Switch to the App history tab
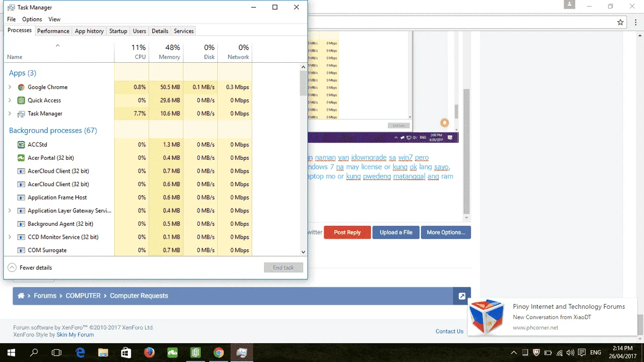Image resolution: width=644 pixels, height=362 pixels. point(89,31)
